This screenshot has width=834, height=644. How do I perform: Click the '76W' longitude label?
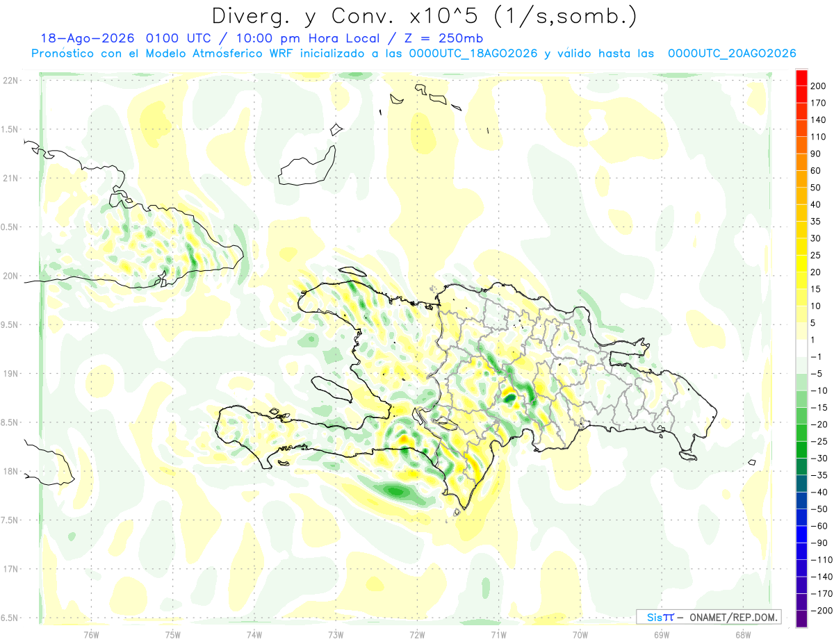91,636
